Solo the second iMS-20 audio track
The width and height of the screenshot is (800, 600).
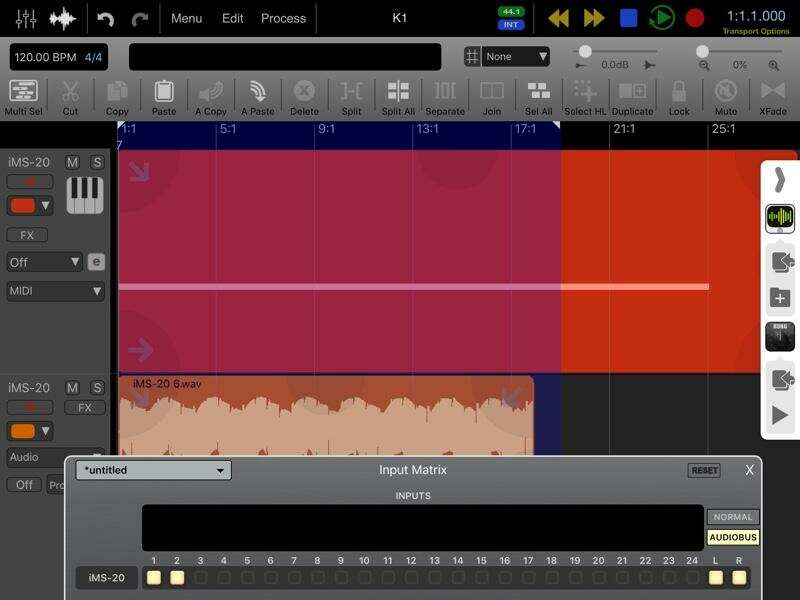[96, 388]
